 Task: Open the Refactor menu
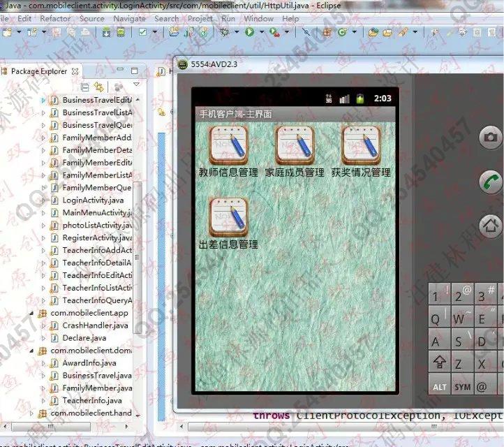pos(55,19)
